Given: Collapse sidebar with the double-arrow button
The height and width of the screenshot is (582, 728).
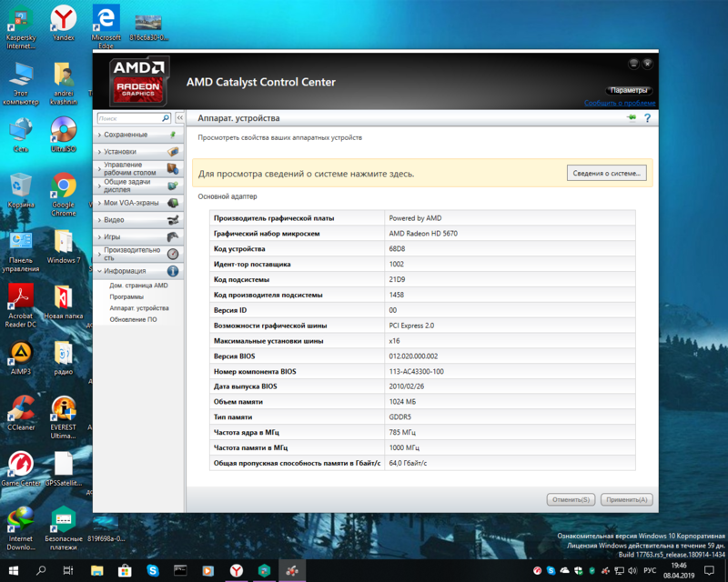Looking at the screenshot, I should [179, 118].
